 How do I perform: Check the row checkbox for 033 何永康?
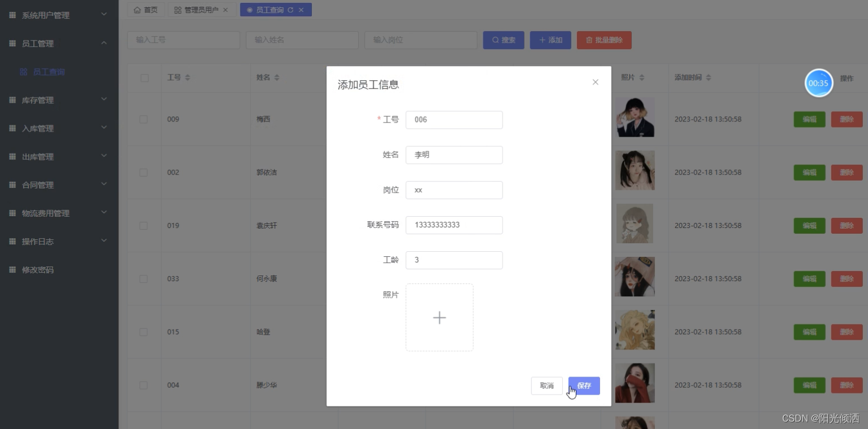point(143,278)
